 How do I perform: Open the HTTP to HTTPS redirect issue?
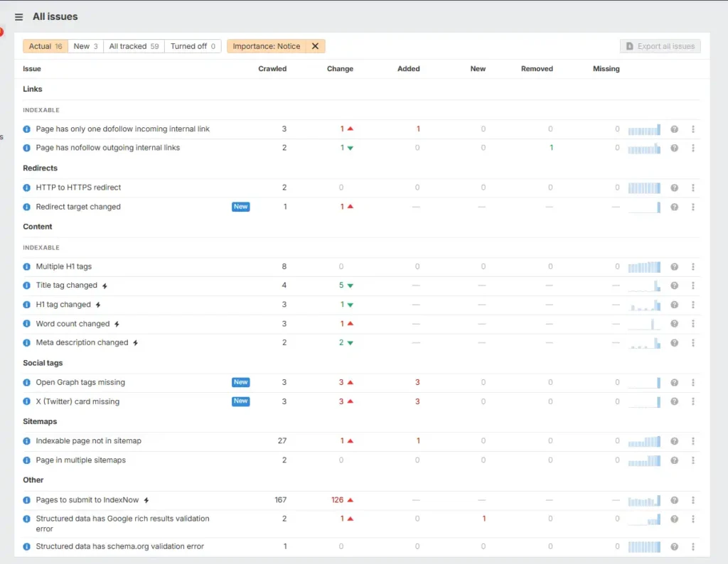pos(78,188)
